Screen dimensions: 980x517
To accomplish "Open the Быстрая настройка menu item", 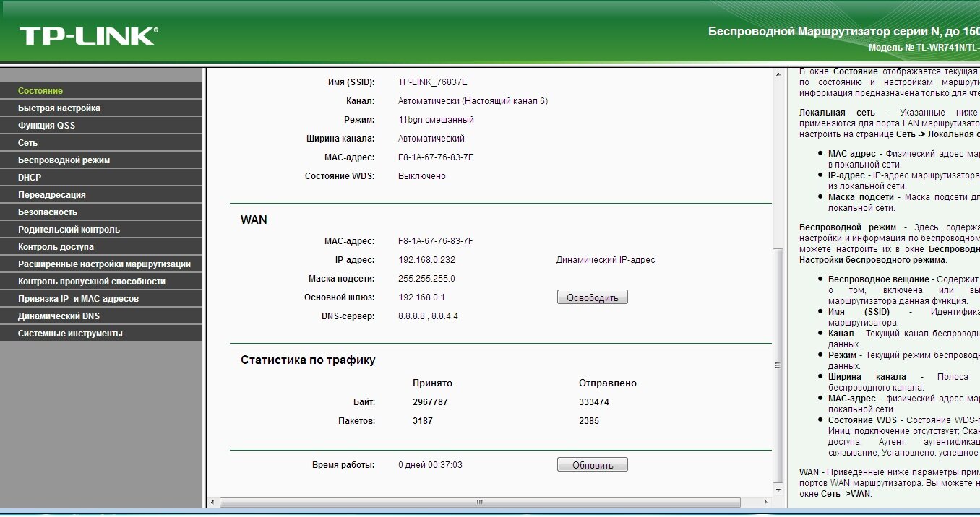I will (x=59, y=108).
